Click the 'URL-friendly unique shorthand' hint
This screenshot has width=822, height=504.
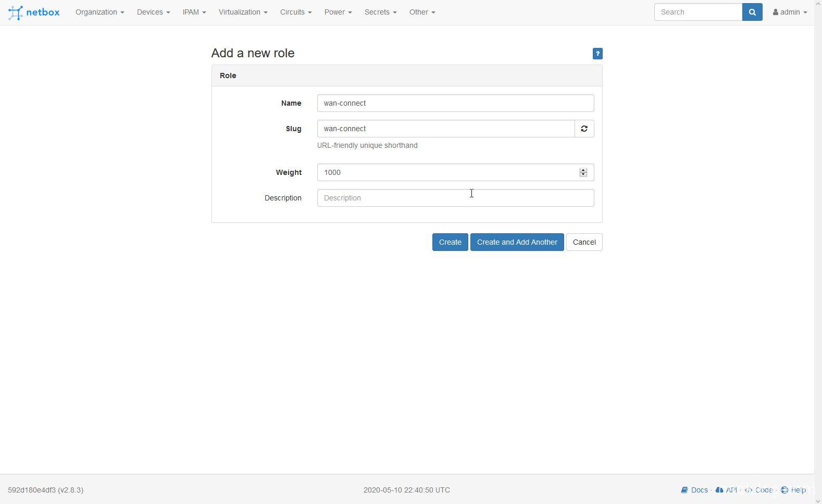click(367, 145)
